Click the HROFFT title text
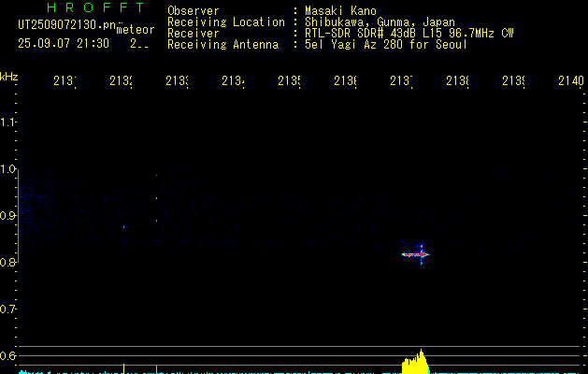The height and width of the screenshot is (374, 588). click(95, 7)
